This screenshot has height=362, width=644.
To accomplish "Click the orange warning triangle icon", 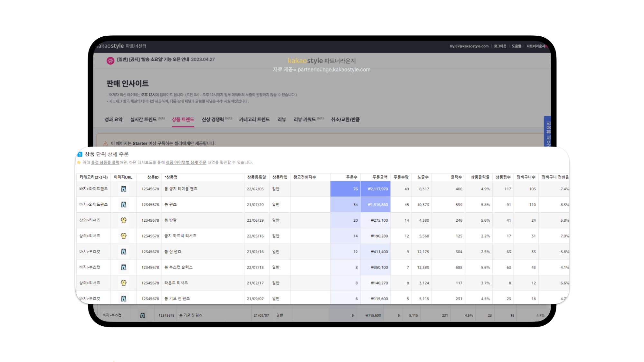I will [106, 143].
